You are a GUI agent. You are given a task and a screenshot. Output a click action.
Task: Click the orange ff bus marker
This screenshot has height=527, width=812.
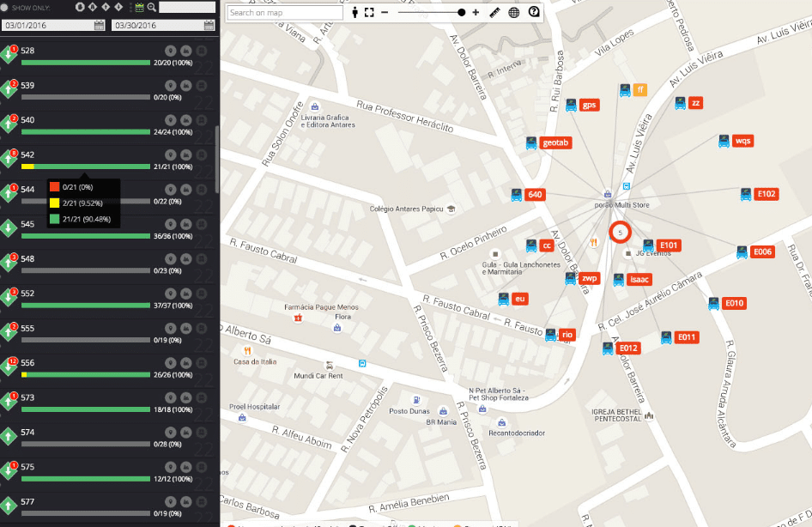(633, 90)
